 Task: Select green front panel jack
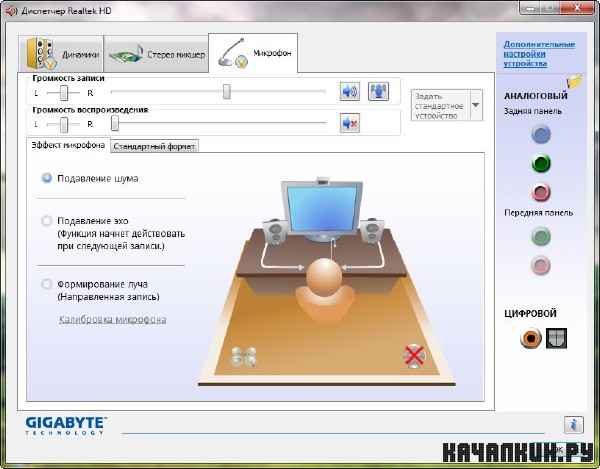[541, 236]
